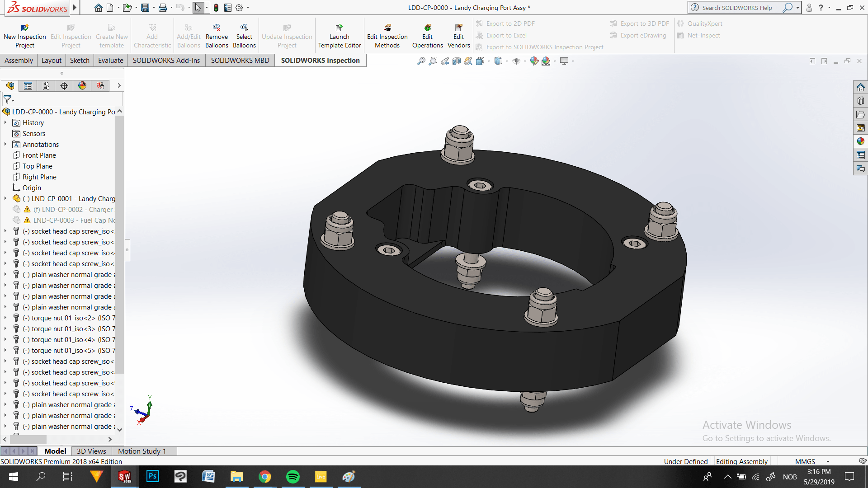Select the Front Plane item
Screen dimensions: 868x488
tap(39, 155)
